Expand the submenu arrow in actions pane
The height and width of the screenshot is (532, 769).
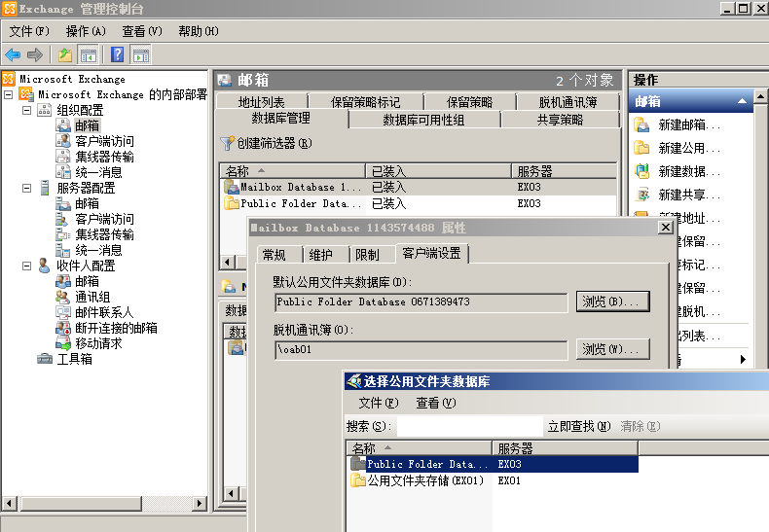(x=743, y=360)
